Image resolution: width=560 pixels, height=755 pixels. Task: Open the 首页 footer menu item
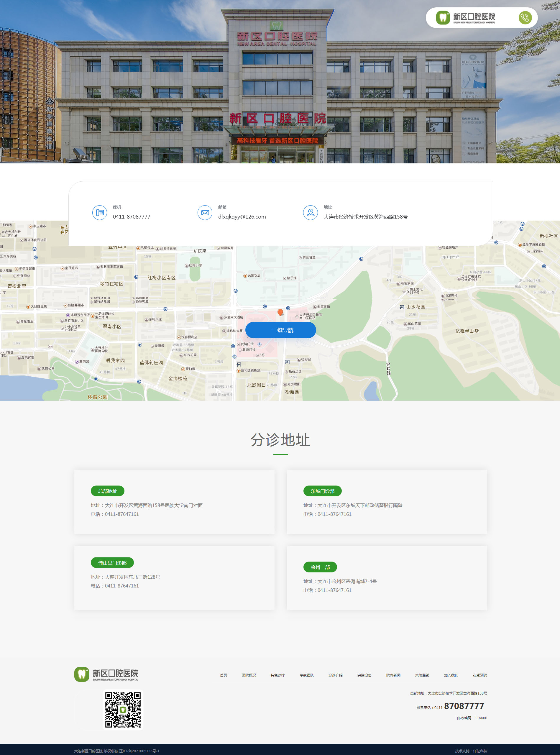tap(224, 675)
